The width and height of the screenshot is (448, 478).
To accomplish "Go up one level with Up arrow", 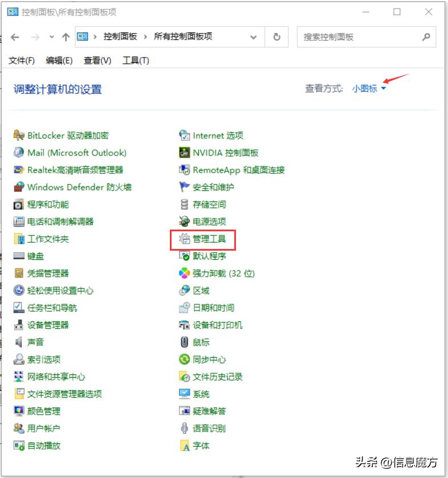I will pyautogui.click(x=66, y=37).
